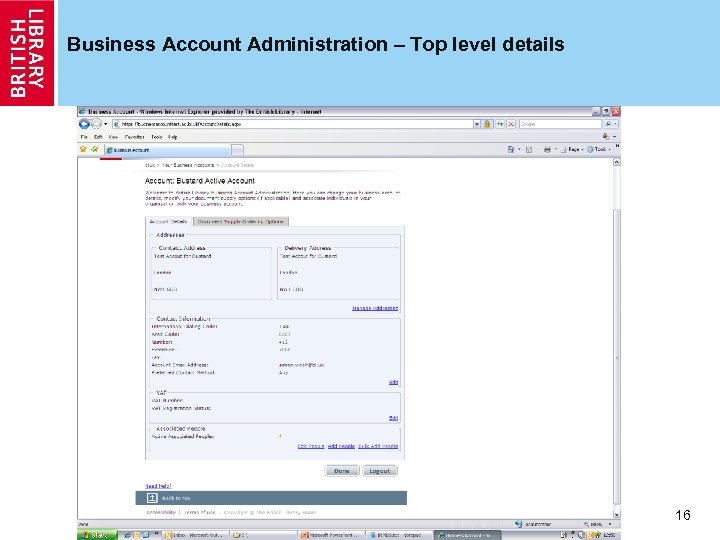Click the Add to Favorites star icon
The image size is (720, 540).
pyautogui.click(x=95, y=149)
